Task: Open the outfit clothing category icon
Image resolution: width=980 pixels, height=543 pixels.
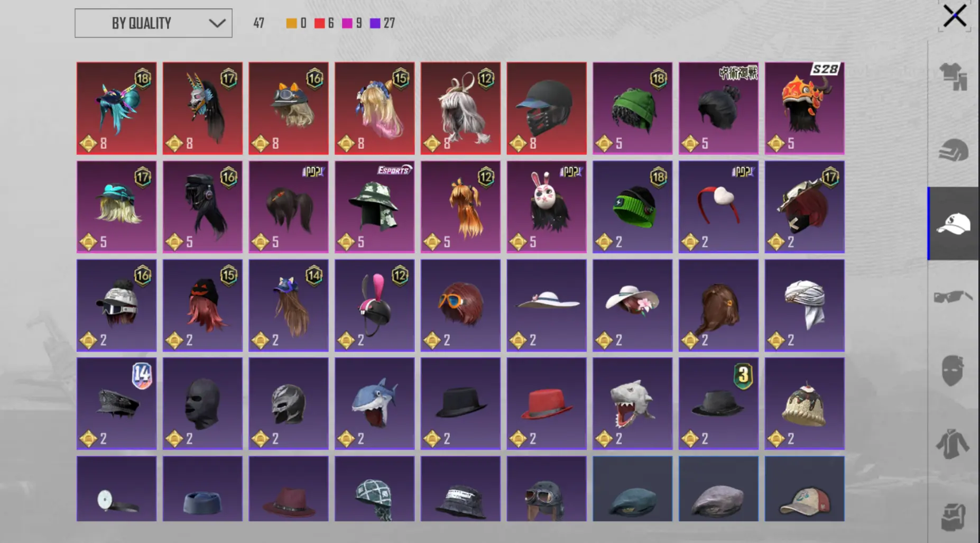Action: 954,77
